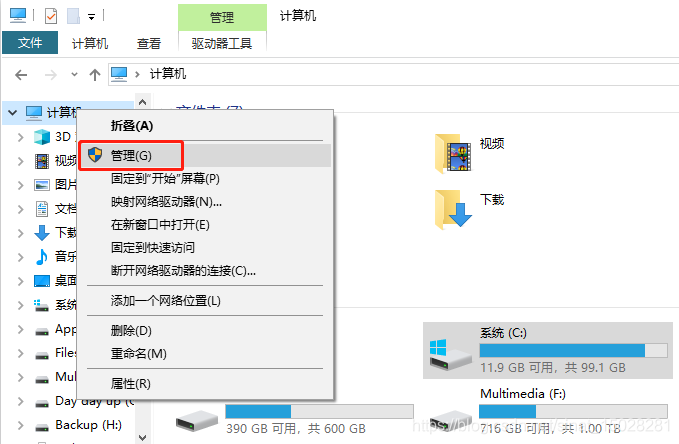Viewport: 679px width, 444px height.
Task: Expand the 桌面 tree node
Action: point(20,281)
